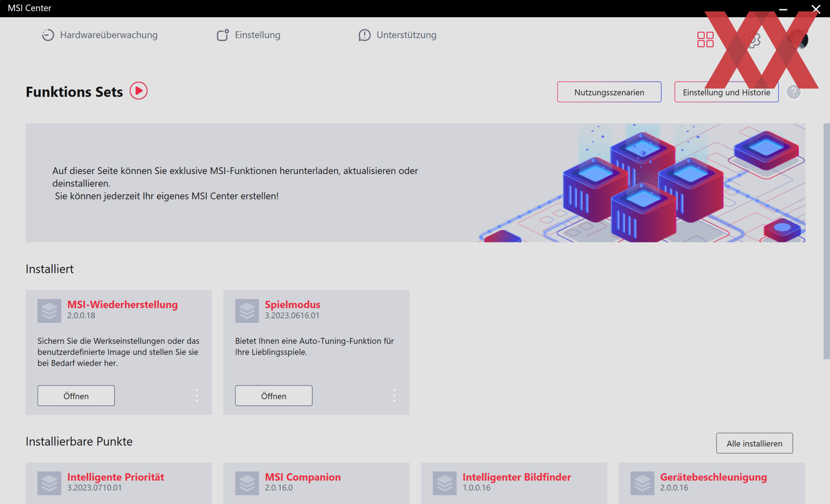
Task: Click the play icon beside Funktions Sets
Action: 139,91
